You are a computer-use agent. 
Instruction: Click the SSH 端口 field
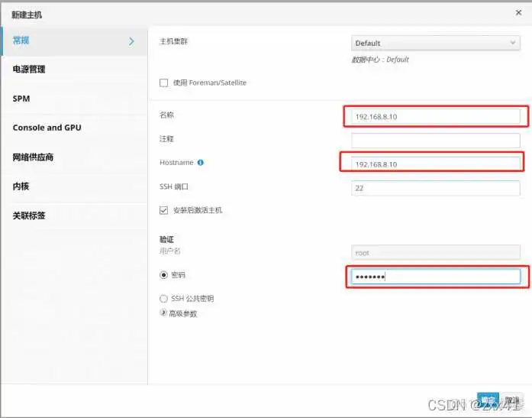pyautogui.click(x=436, y=188)
